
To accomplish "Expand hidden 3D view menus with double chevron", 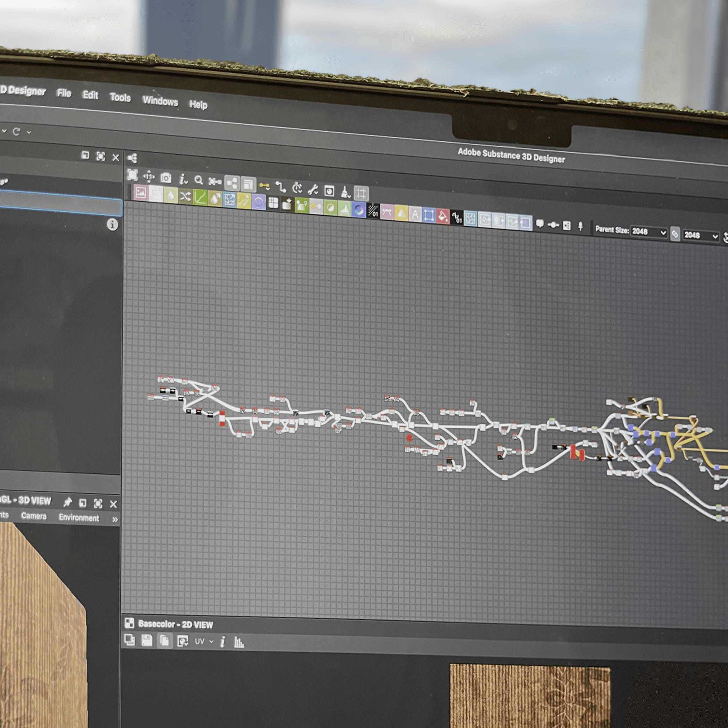I will pos(114,520).
